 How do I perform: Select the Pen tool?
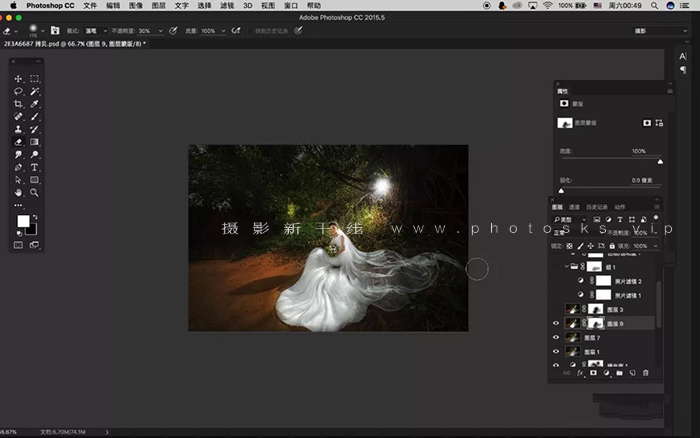(x=18, y=167)
